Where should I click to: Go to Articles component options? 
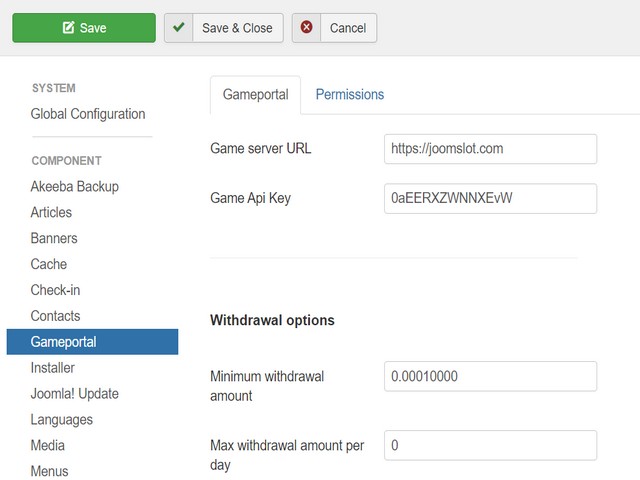coord(51,212)
